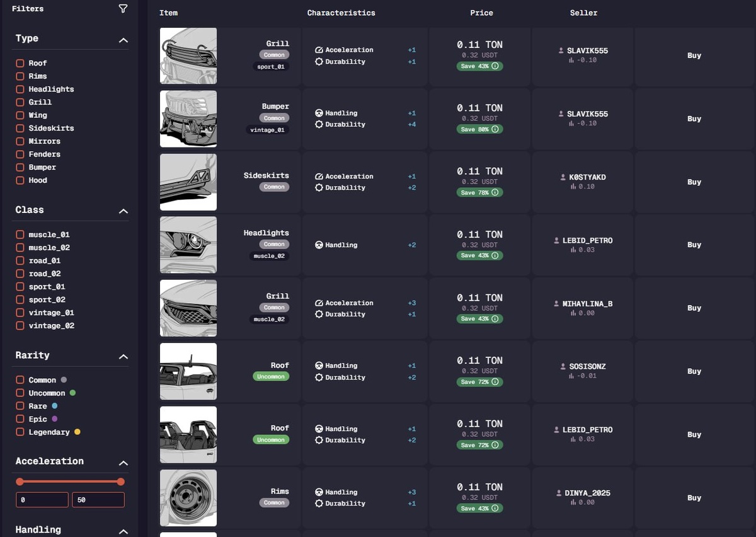756x537 pixels.
Task: Click the Durability icon in the Rims row
Action: coord(319,504)
